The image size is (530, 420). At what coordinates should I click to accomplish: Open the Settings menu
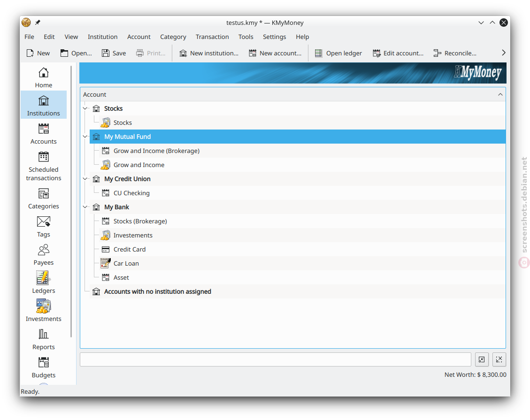pos(275,37)
